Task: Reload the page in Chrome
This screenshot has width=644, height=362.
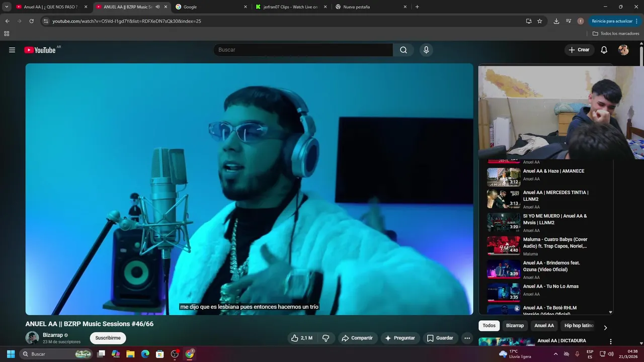Action: tap(31, 21)
